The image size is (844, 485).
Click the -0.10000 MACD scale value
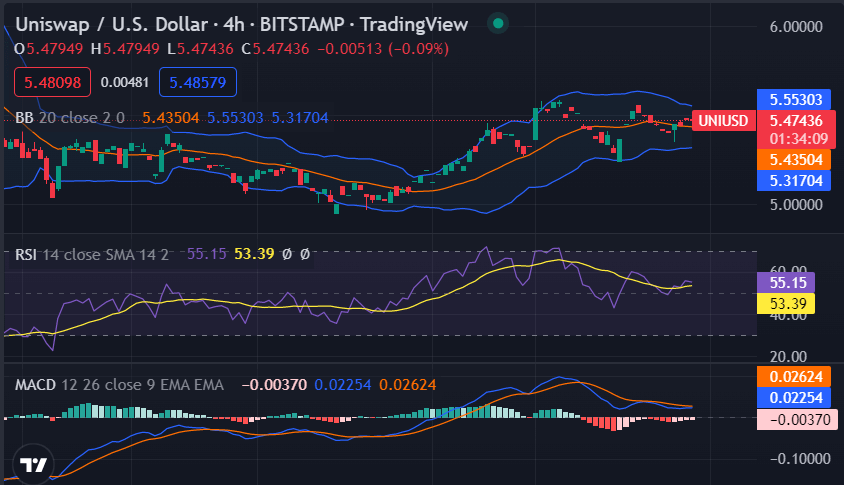coord(800,459)
